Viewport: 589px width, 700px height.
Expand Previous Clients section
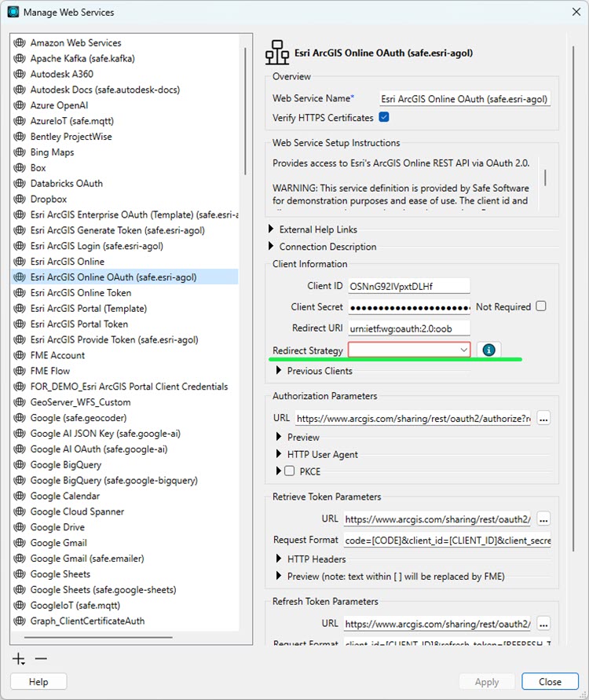tap(279, 370)
